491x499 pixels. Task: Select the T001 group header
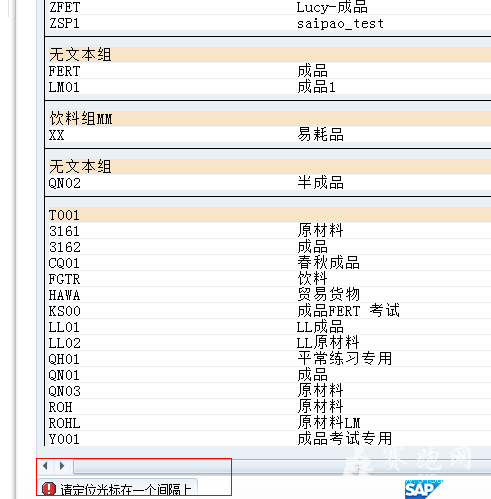coord(269,215)
